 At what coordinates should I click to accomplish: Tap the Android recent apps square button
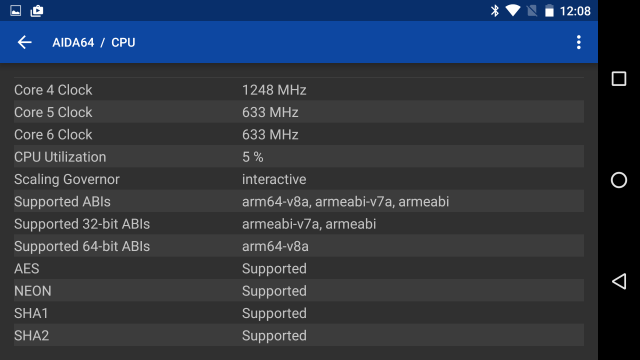pyautogui.click(x=619, y=78)
